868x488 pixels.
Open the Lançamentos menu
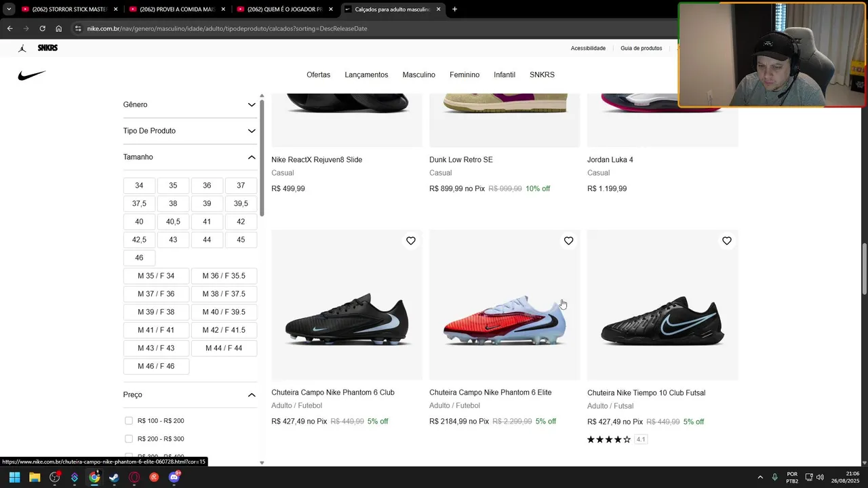366,75
